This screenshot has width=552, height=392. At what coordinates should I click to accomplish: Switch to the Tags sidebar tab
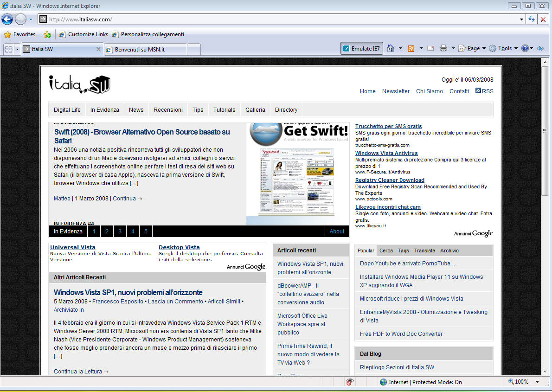404,251
